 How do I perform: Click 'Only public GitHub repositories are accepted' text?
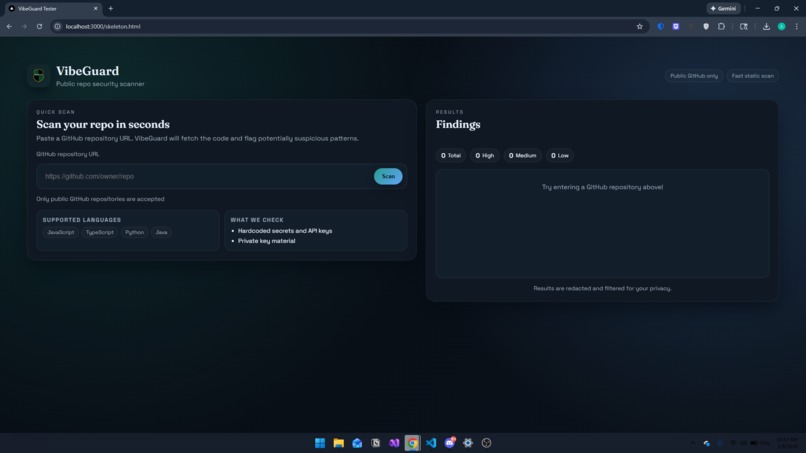click(100, 199)
